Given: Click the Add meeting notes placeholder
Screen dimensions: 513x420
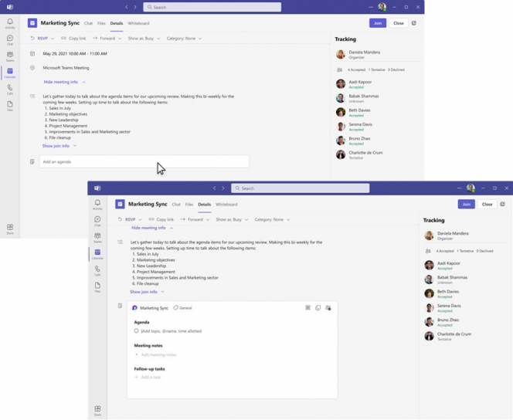Looking at the screenshot, I should [158, 354].
